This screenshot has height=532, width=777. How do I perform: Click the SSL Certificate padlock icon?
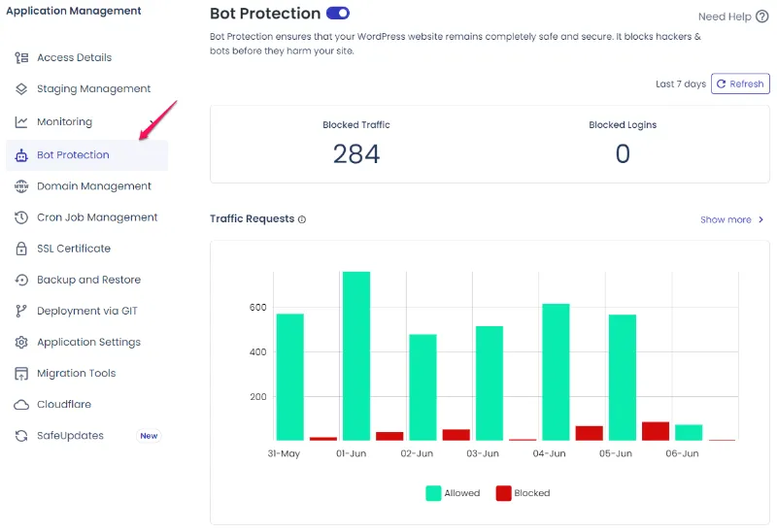tap(21, 249)
